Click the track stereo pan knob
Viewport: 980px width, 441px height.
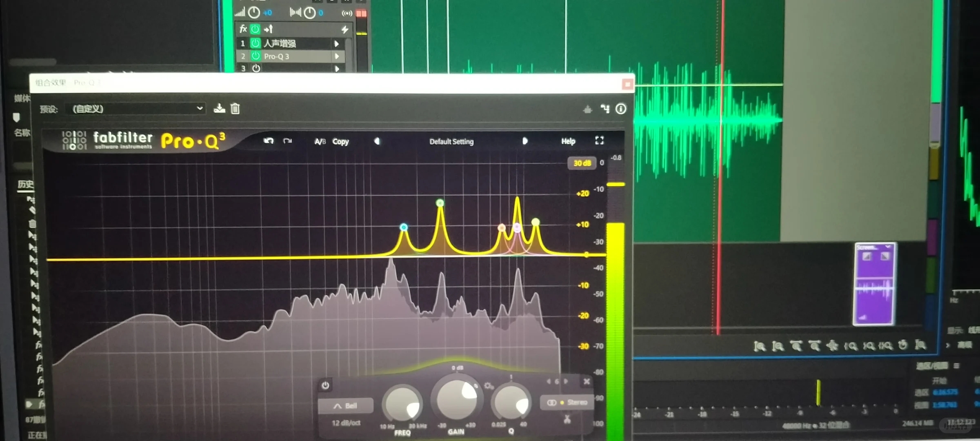tap(310, 13)
